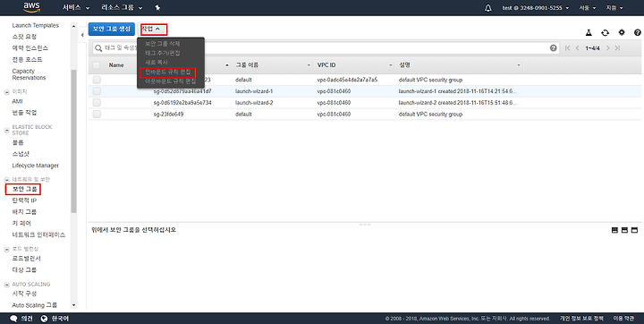Viewport: 644px width, 324px height.
Task: Check the launch-wizard-2 row checkbox
Action: [96, 103]
